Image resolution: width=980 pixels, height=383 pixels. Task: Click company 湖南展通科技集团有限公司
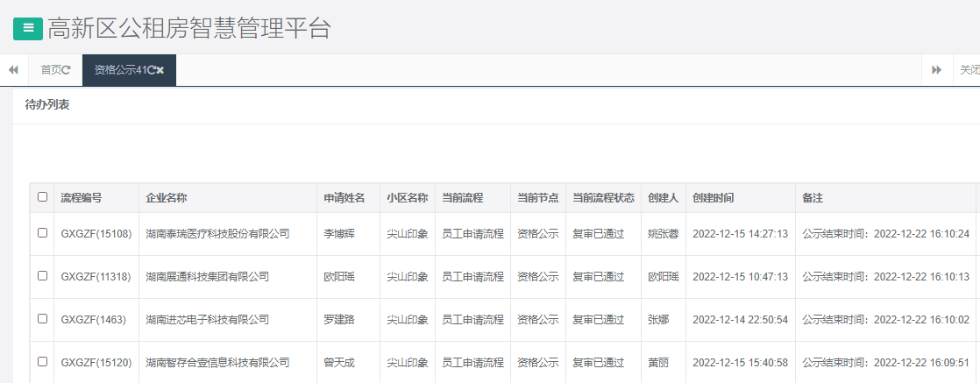(x=208, y=277)
